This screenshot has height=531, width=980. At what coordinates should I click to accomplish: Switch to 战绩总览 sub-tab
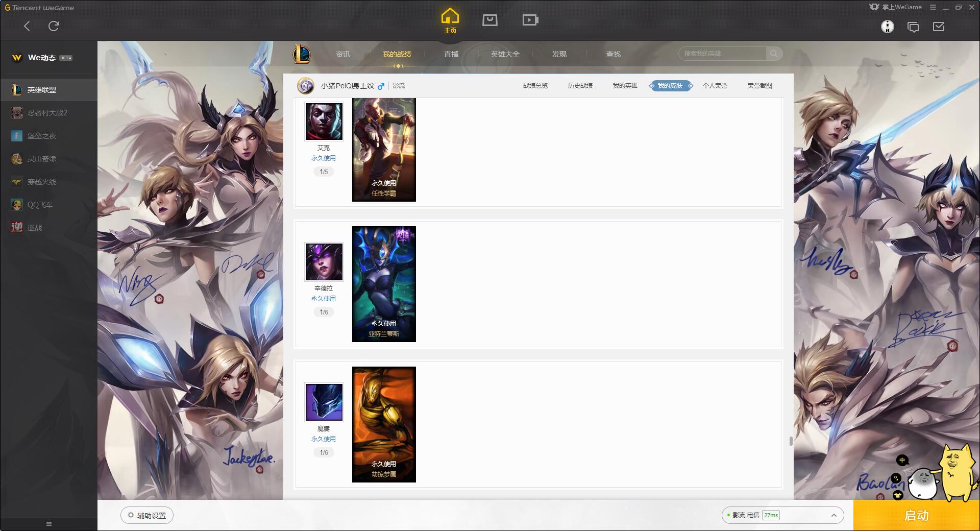click(535, 86)
